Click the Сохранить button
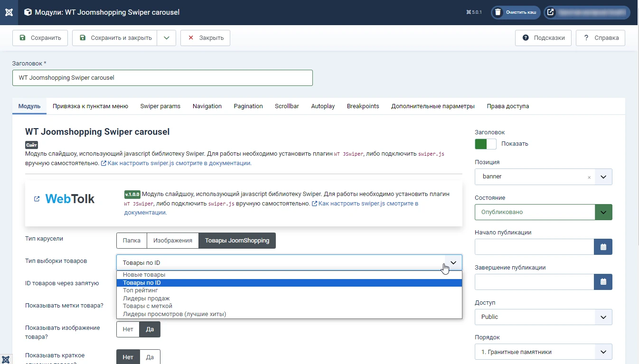Viewport: 639px width, 364px height. 40,38
